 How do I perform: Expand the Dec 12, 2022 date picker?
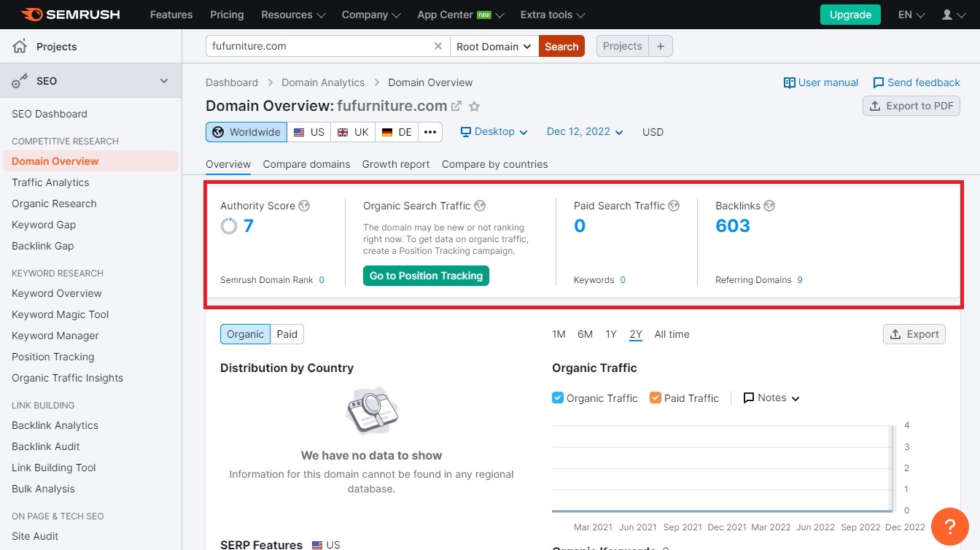click(x=585, y=132)
